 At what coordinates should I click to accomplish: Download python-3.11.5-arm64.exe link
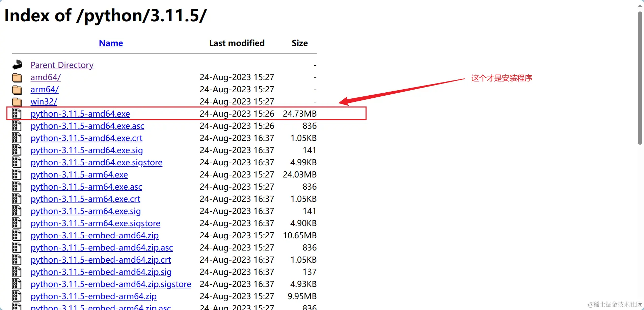click(79, 174)
